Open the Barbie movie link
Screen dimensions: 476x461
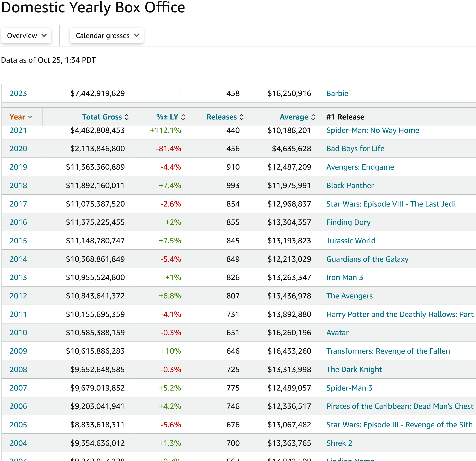point(337,93)
